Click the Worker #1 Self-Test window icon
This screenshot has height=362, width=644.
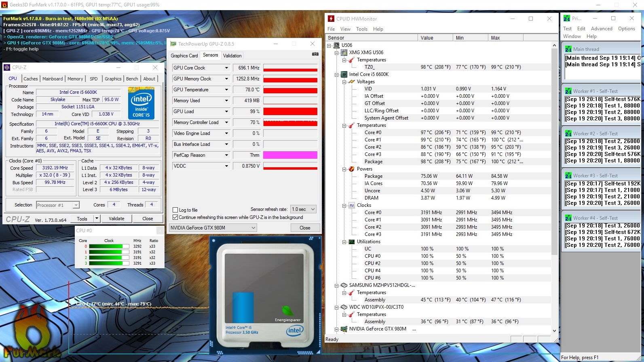coord(568,91)
